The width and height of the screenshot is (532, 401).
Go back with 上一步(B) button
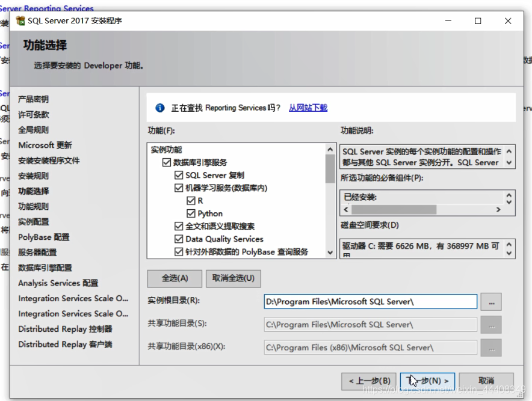[x=369, y=381]
